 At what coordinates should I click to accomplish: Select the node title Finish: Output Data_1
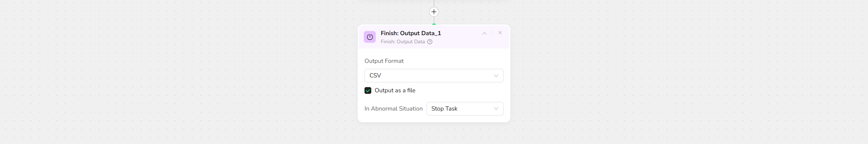click(411, 33)
